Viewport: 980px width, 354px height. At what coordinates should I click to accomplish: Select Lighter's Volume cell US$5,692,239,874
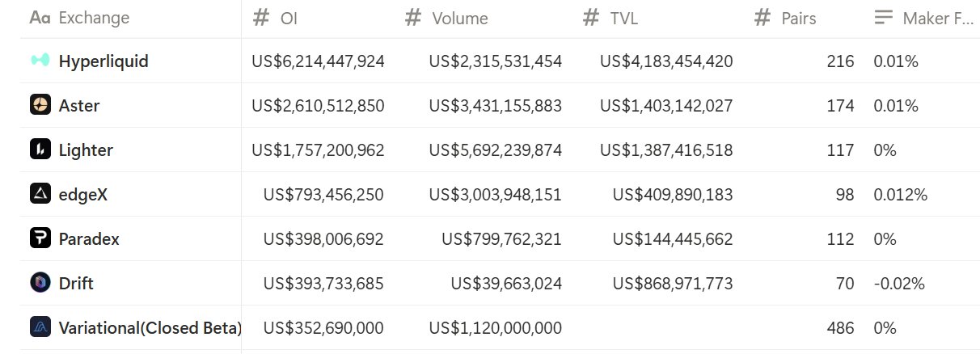[495, 150]
